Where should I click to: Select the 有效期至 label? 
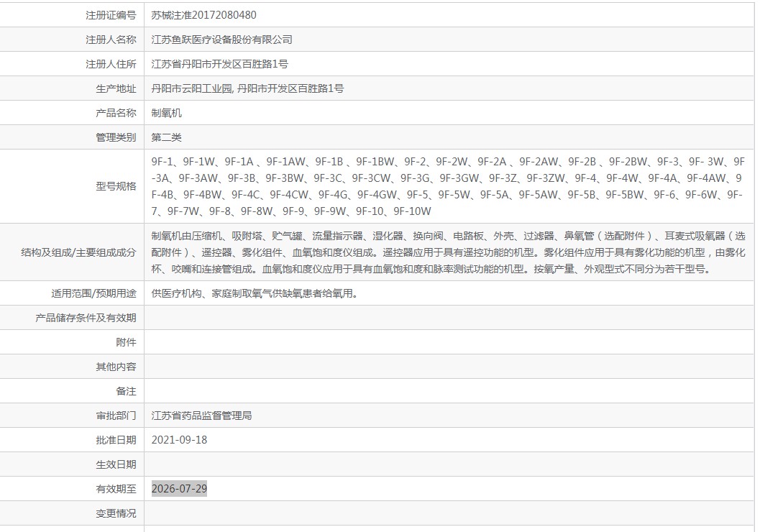coord(116,489)
